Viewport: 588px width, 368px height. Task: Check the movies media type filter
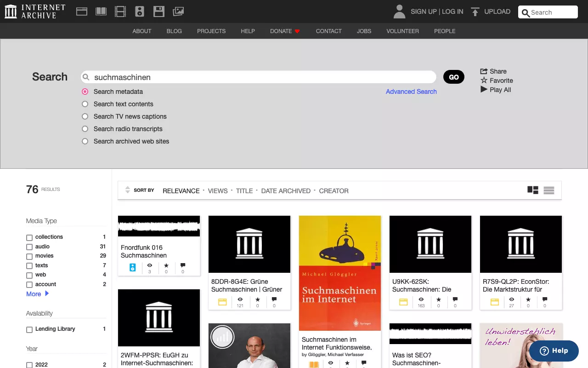pyautogui.click(x=29, y=256)
